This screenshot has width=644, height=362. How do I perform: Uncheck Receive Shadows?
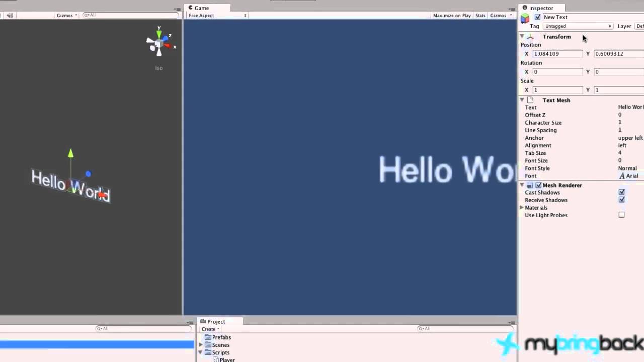click(621, 200)
